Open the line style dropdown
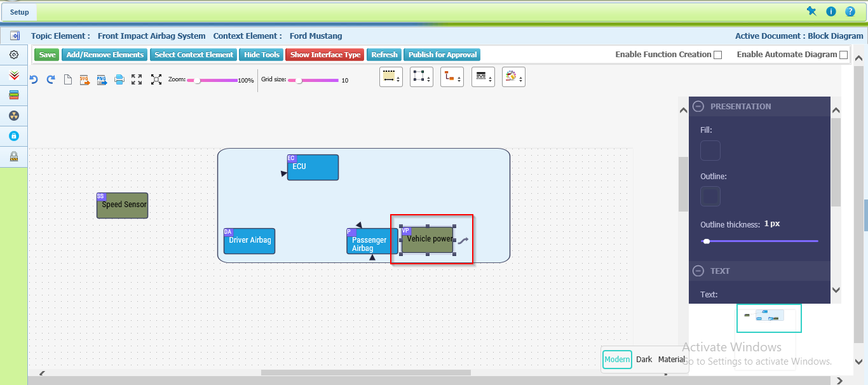868x385 pixels. coord(483,77)
